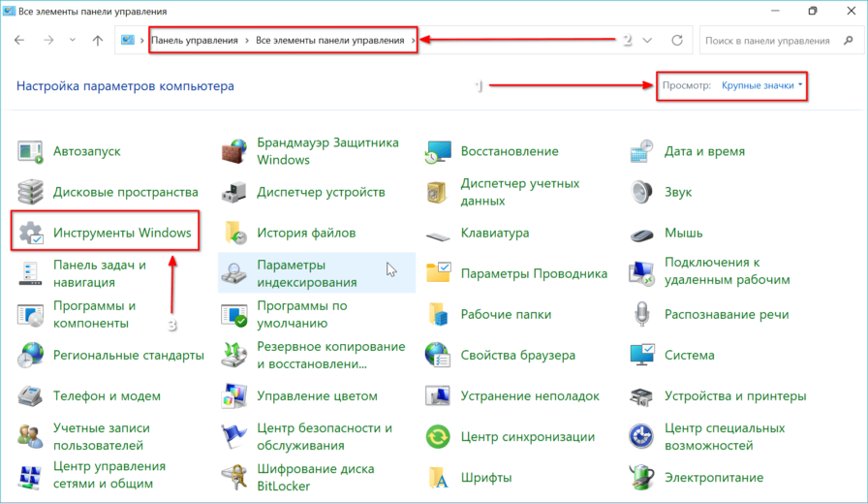The width and height of the screenshot is (868, 503).
Task: Click the Диспетчер устройств icon
Action: click(x=234, y=192)
